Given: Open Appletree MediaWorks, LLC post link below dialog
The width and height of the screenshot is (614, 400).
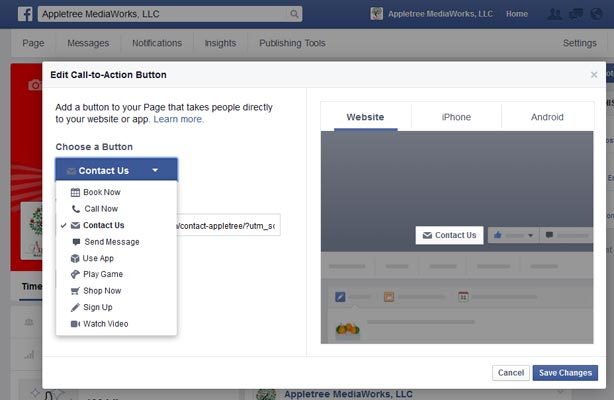Looking at the screenshot, I should 348,394.
